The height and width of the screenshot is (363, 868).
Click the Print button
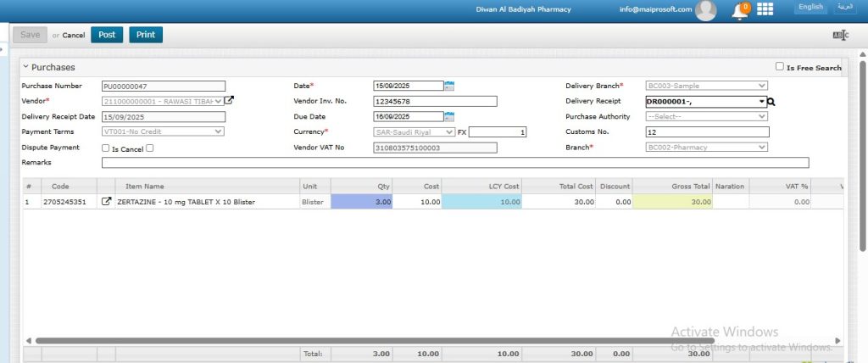pos(146,35)
